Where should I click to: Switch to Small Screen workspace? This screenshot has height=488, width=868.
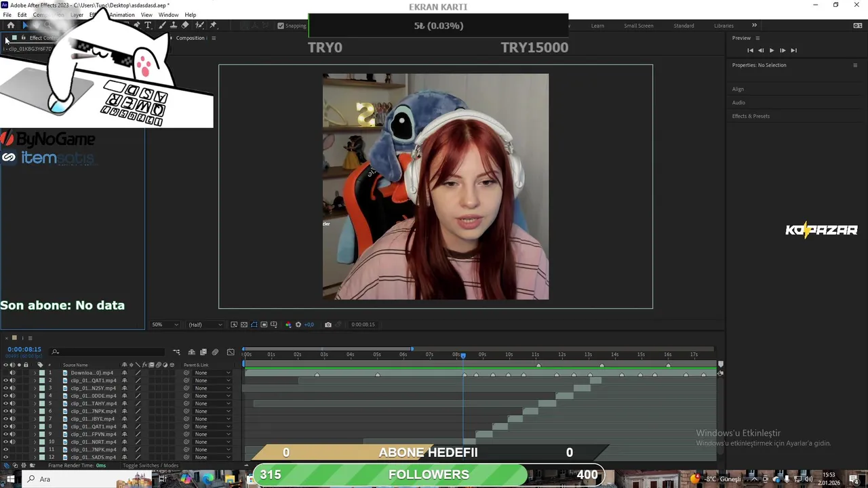[639, 26]
